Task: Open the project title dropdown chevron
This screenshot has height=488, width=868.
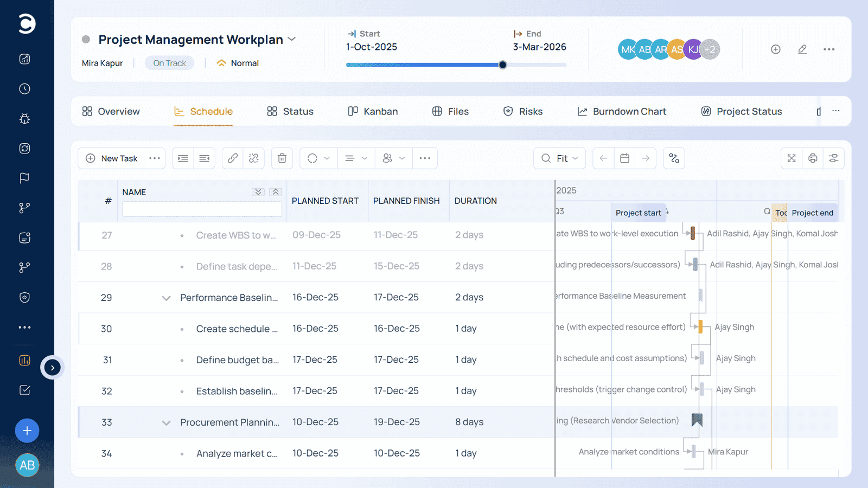Action: (x=292, y=39)
